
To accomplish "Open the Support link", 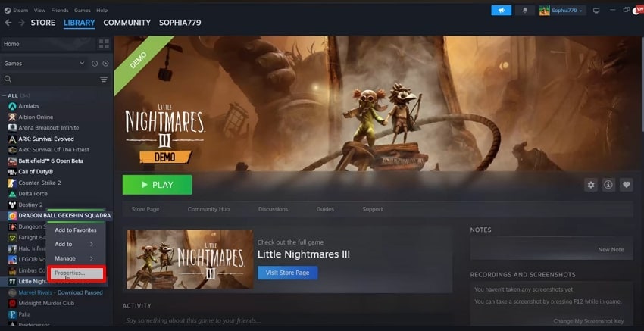I will click(373, 209).
